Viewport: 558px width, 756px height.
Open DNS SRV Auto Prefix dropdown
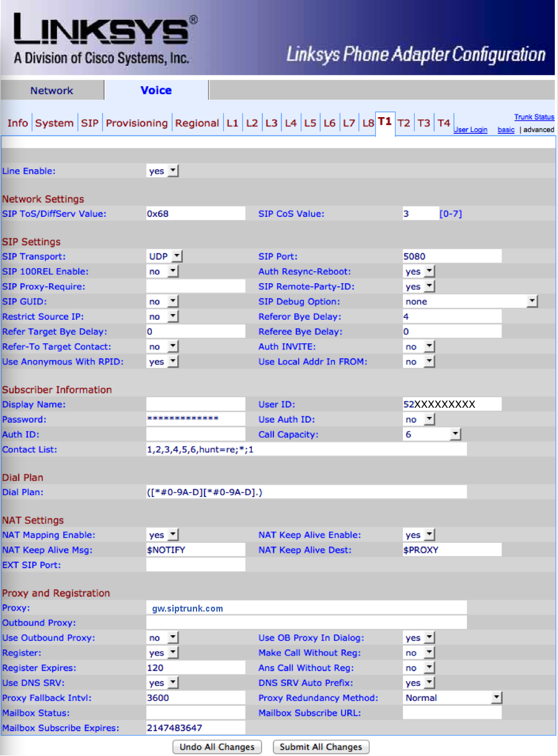point(420,683)
